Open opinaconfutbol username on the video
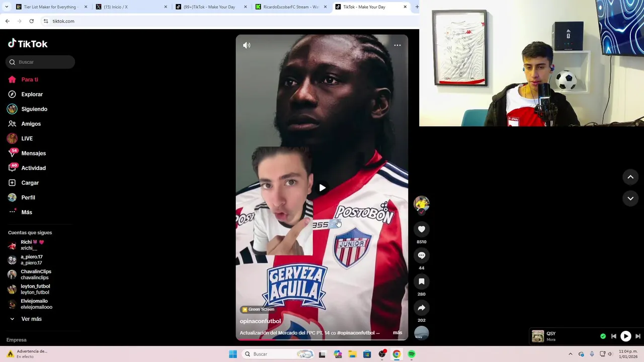 pos(260,321)
